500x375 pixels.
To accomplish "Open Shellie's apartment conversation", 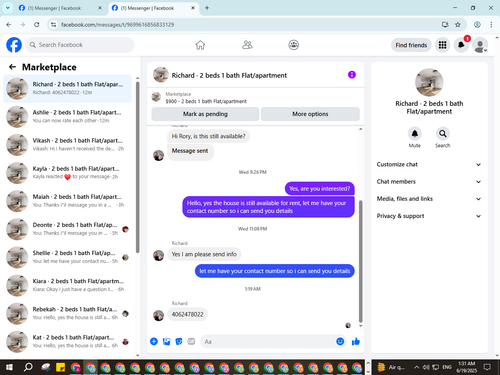I will (67, 257).
